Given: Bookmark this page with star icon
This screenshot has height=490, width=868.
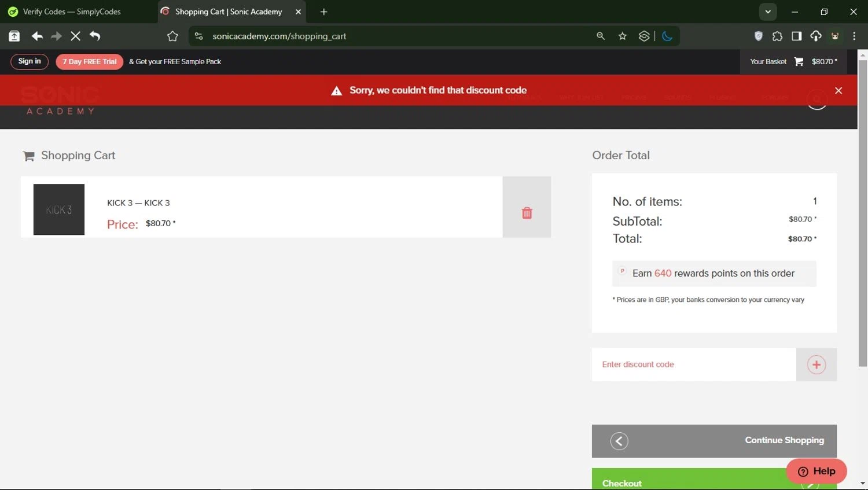Looking at the screenshot, I should [x=623, y=36].
